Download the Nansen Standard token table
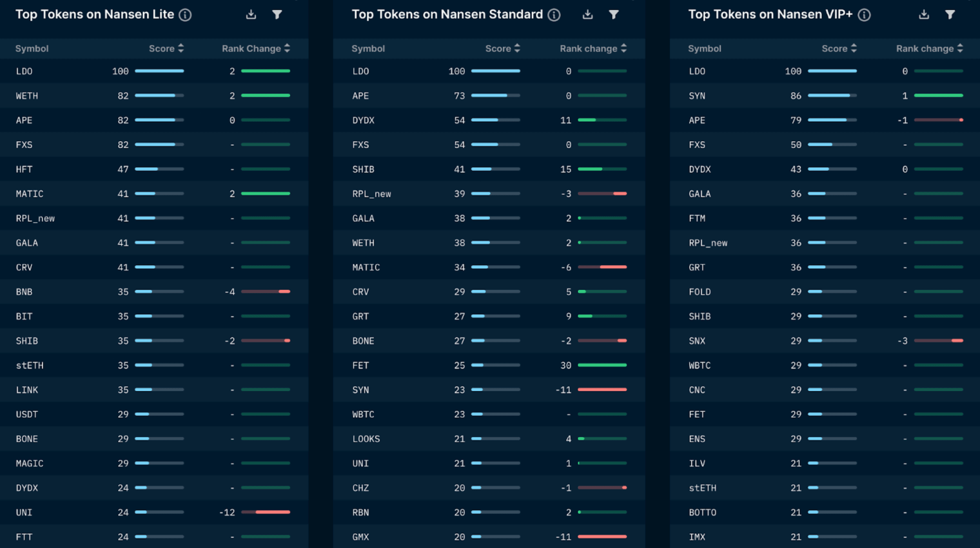The width and height of the screenshot is (980, 548). (x=588, y=15)
